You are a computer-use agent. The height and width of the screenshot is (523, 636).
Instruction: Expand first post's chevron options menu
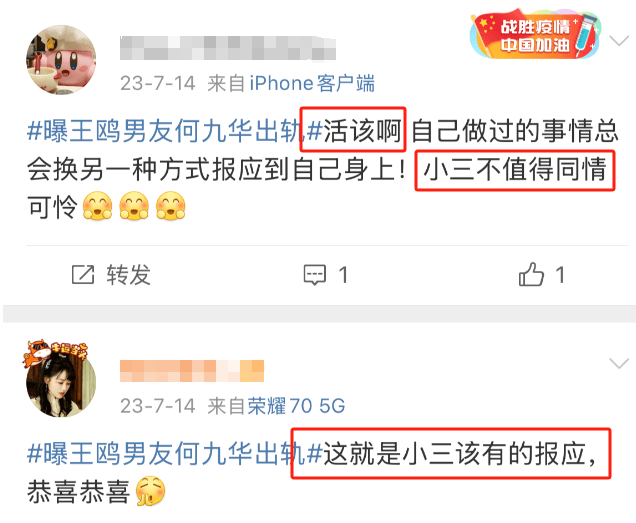pos(619,41)
